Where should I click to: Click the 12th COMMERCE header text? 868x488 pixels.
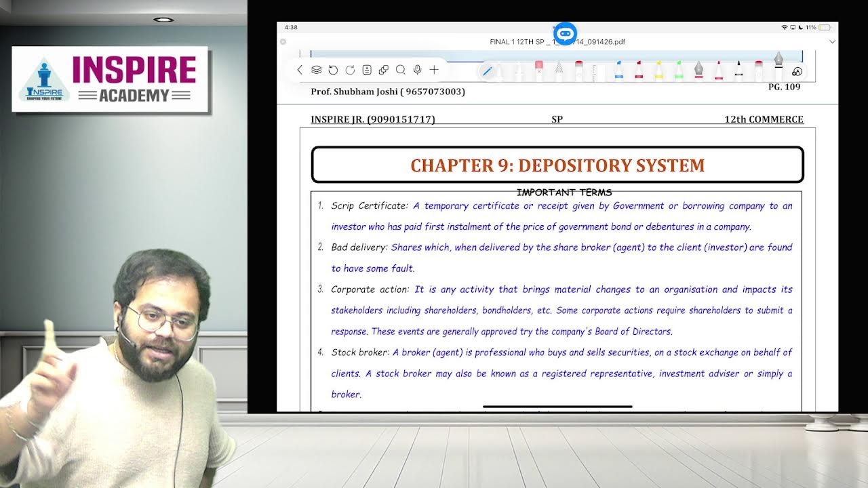coord(764,119)
